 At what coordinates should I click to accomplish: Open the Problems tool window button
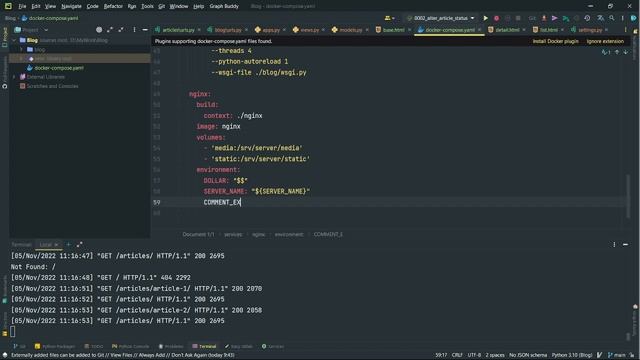click(x=171, y=346)
